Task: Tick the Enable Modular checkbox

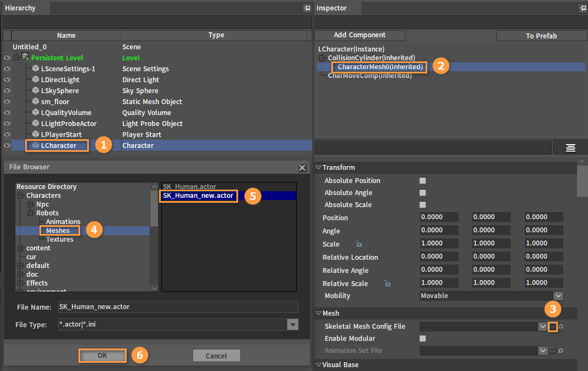Action: point(422,339)
